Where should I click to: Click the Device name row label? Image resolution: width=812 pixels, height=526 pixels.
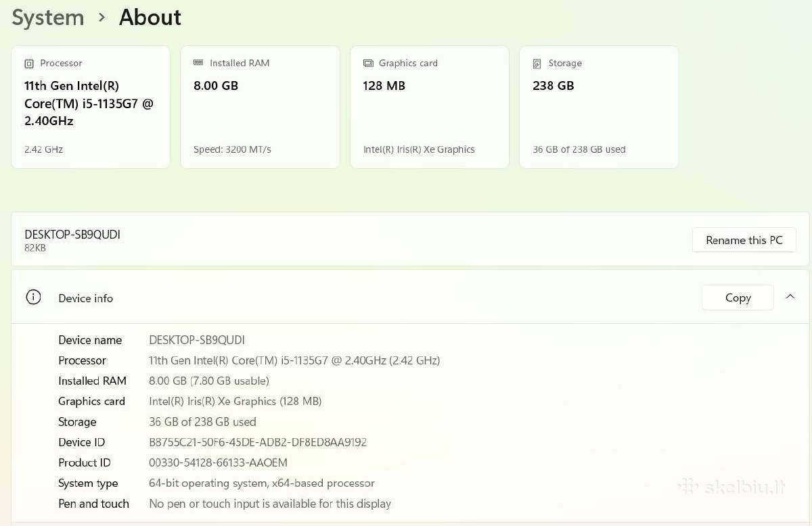click(x=90, y=340)
